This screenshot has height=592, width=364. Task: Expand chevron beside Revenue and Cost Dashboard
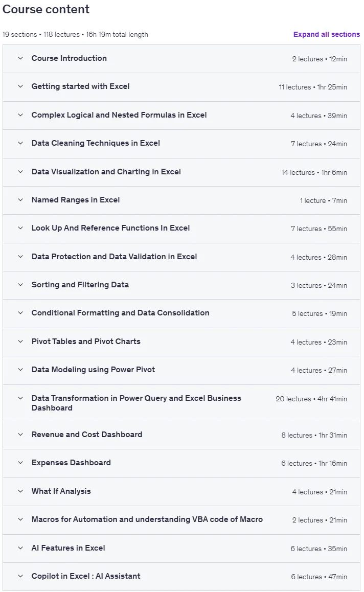coord(20,435)
